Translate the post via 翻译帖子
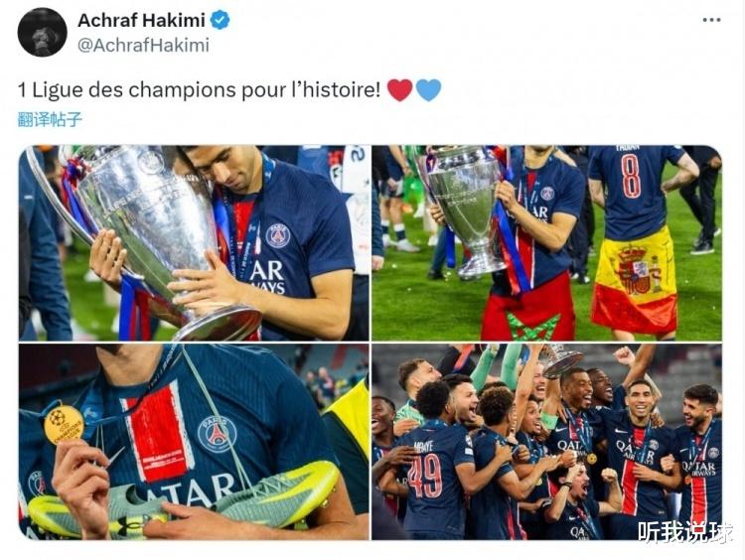The image size is (745, 560). tap(50, 119)
